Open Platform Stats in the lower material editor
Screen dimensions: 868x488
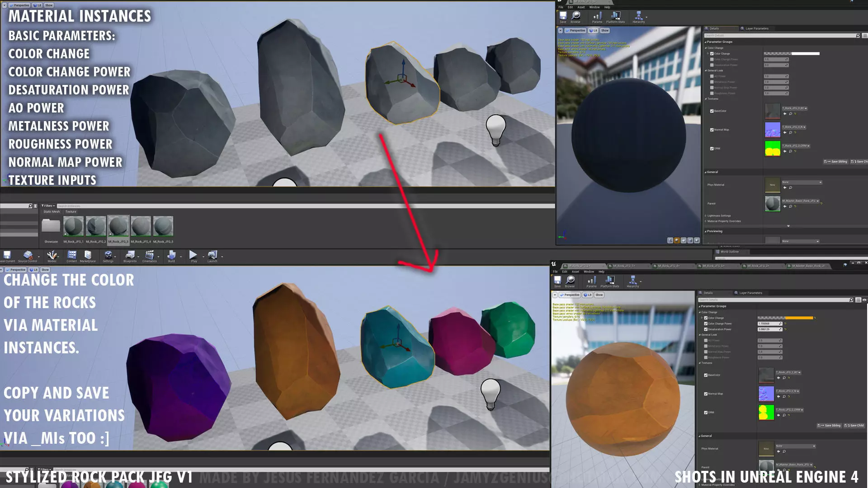610,282
